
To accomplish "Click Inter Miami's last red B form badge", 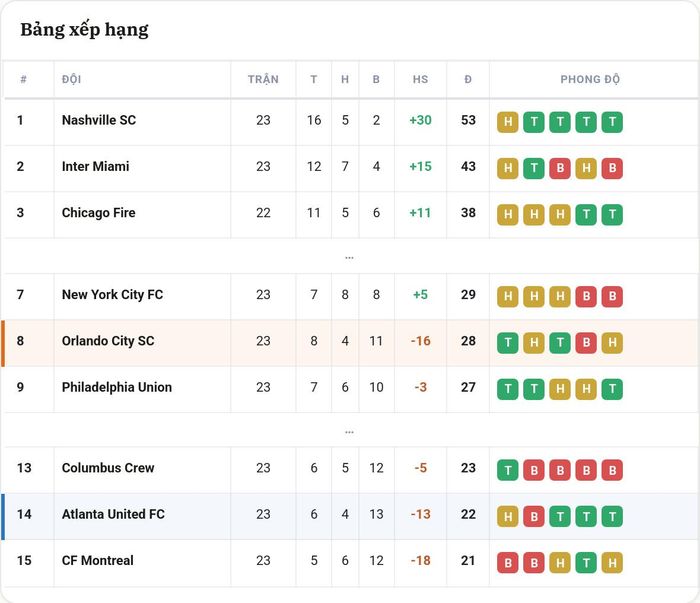I will click(612, 168).
